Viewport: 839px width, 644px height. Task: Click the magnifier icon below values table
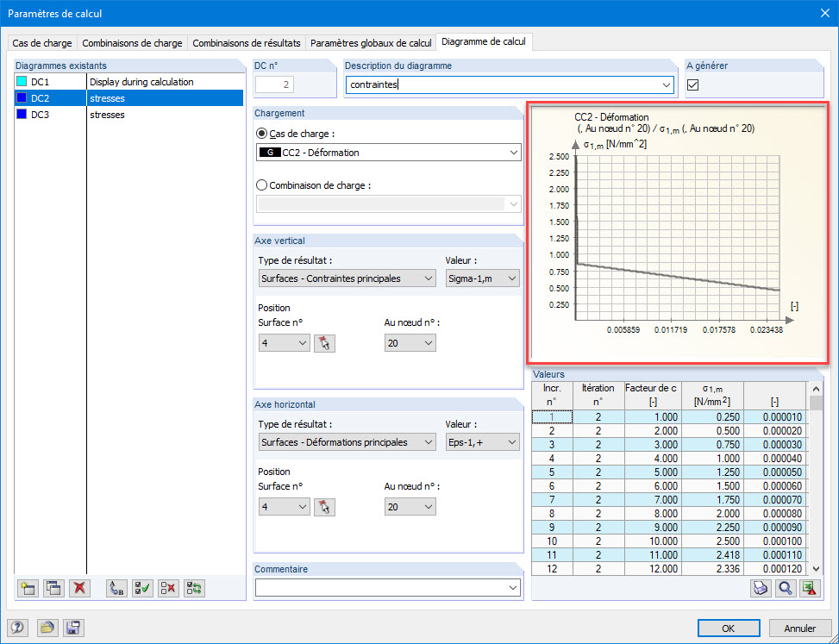coord(785,588)
